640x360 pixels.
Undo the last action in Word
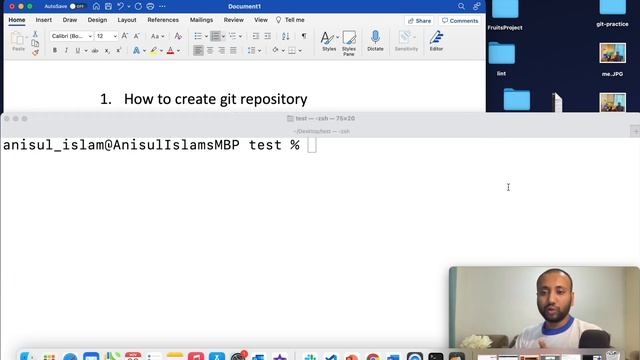click(120, 7)
